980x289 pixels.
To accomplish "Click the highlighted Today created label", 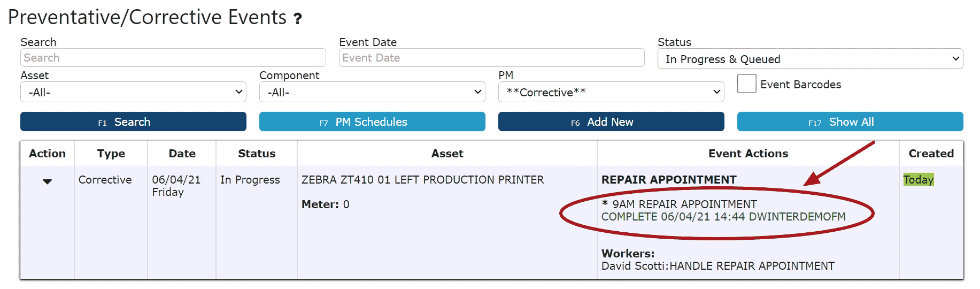I will pyautogui.click(x=918, y=180).
